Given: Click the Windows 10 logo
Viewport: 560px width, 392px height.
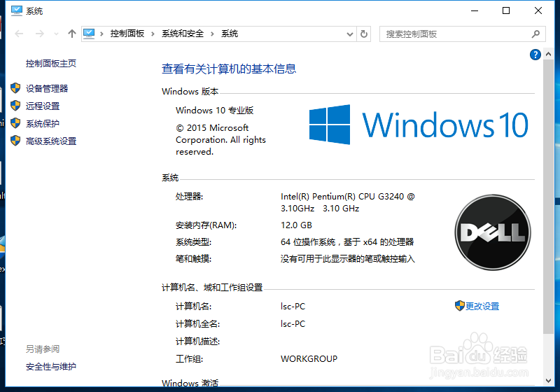Looking at the screenshot, I should 418,125.
